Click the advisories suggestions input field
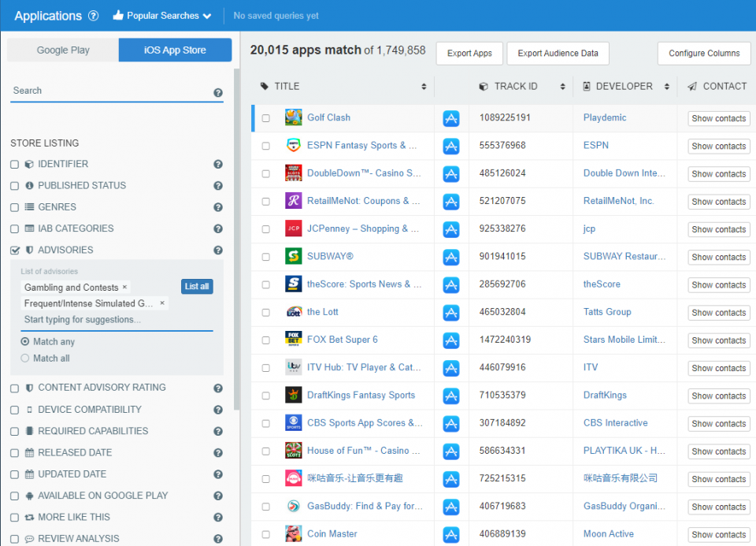The width and height of the screenshot is (756, 546). [x=117, y=319]
